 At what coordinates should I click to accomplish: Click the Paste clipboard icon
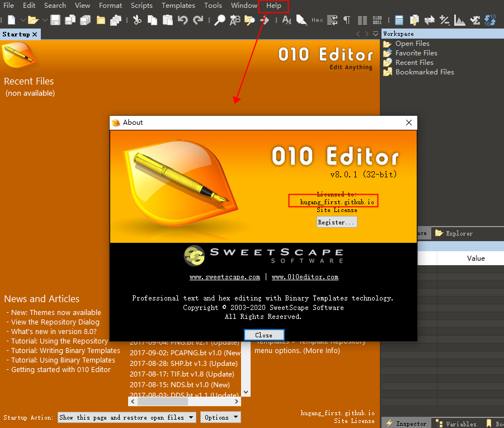pyautogui.click(x=168, y=20)
